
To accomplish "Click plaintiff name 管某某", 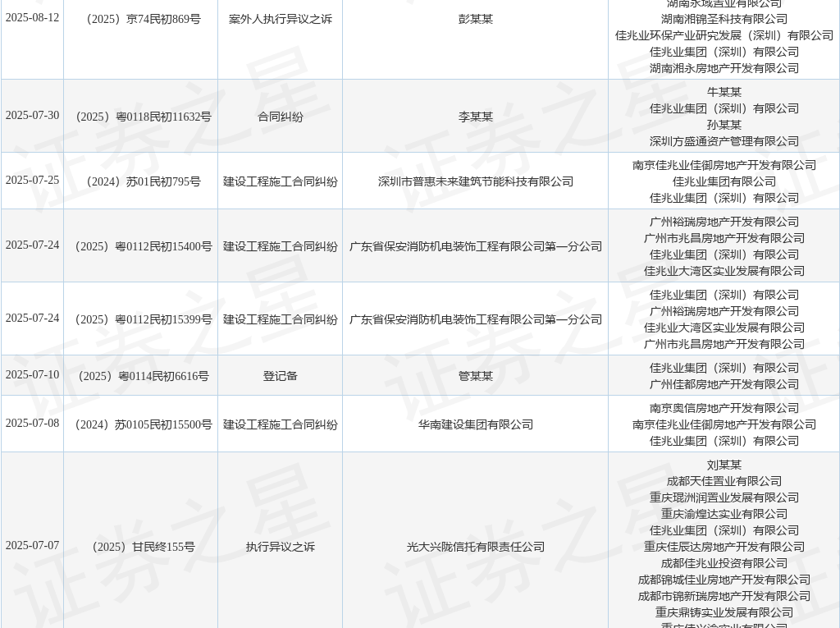I will [x=475, y=377].
